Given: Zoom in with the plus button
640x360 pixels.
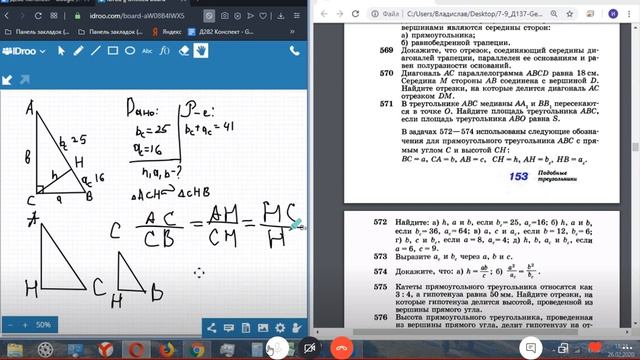Looking at the screenshot, I should coord(25,325).
